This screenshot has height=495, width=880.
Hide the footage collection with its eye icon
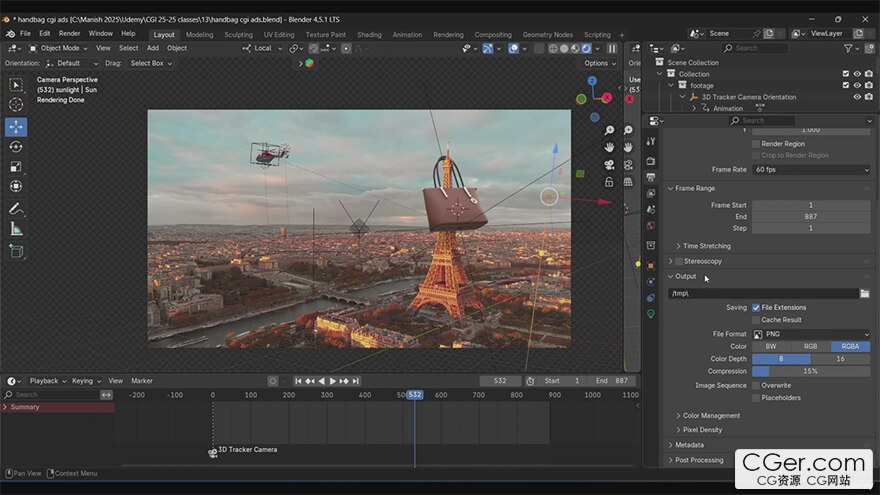pyautogui.click(x=857, y=85)
